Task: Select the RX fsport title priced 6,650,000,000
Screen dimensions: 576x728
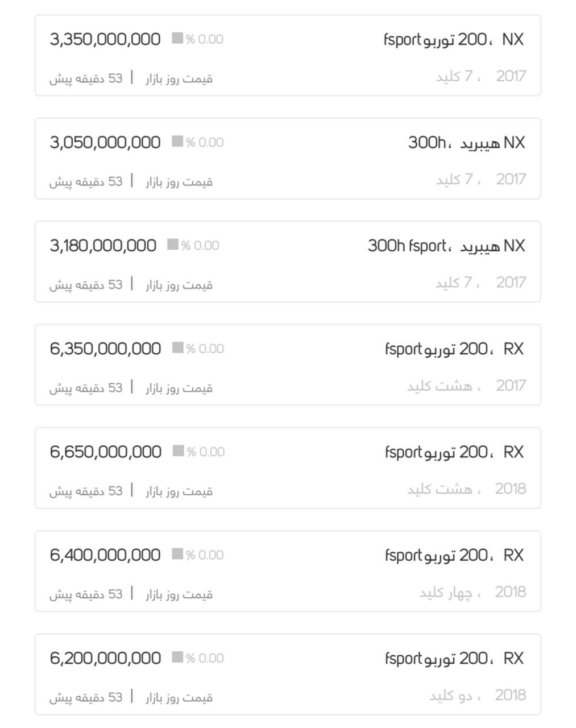Action: (454, 452)
